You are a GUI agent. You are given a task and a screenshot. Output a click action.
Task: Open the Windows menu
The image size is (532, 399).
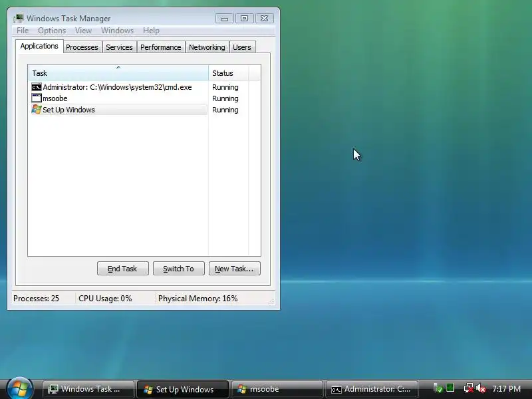[x=118, y=31]
